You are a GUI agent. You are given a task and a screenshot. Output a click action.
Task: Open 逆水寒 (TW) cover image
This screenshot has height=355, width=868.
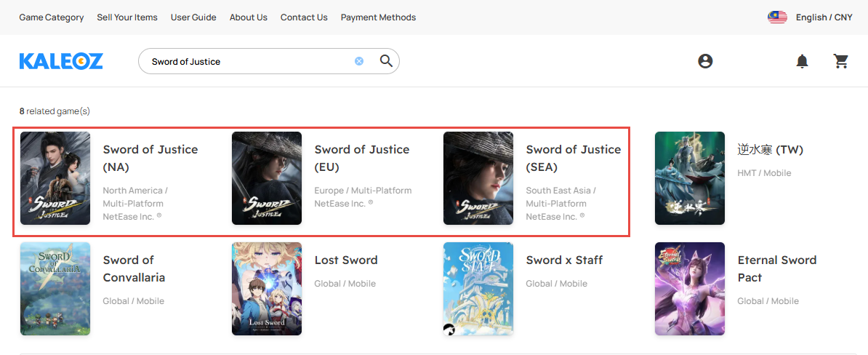(x=690, y=178)
